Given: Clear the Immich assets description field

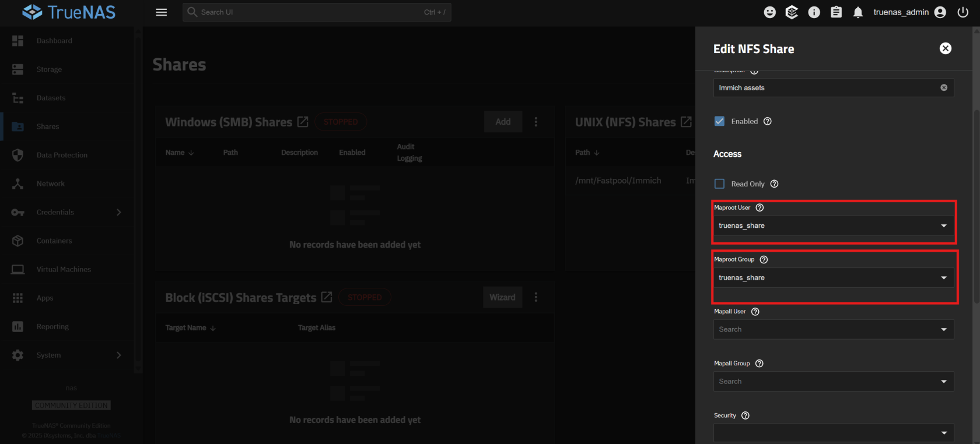Looking at the screenshot, I should tap(943, 87).
